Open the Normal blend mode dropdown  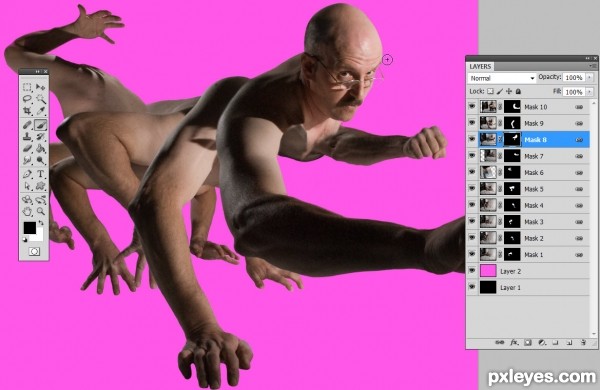point(502,78)
